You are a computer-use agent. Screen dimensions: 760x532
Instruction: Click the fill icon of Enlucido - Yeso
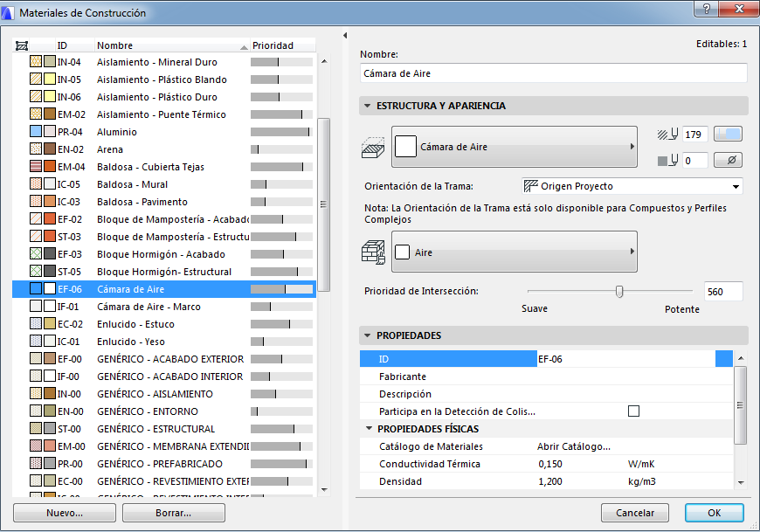[x=36, y=341]
